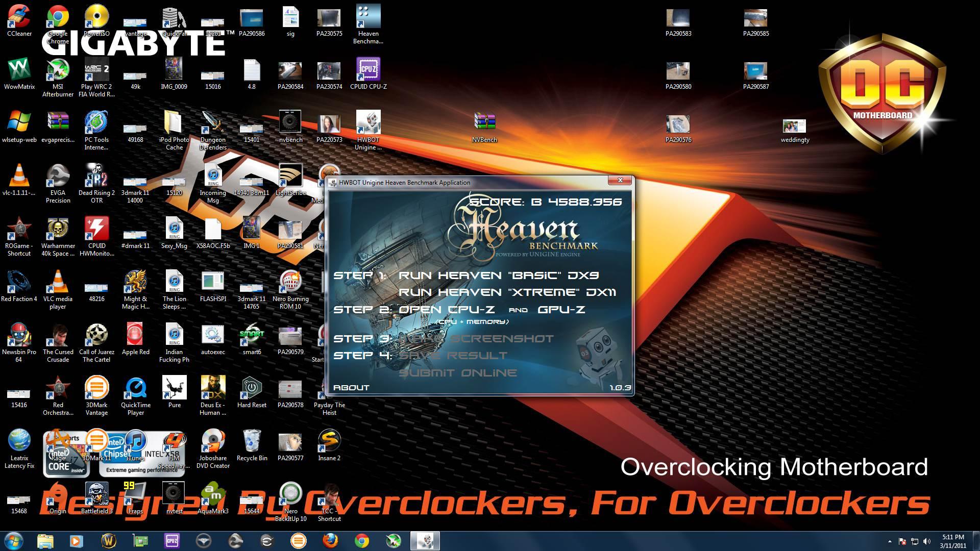Select the NVBench archive on the desktop
The width and height of the screenshot is (980, 551).
(484, 127)
